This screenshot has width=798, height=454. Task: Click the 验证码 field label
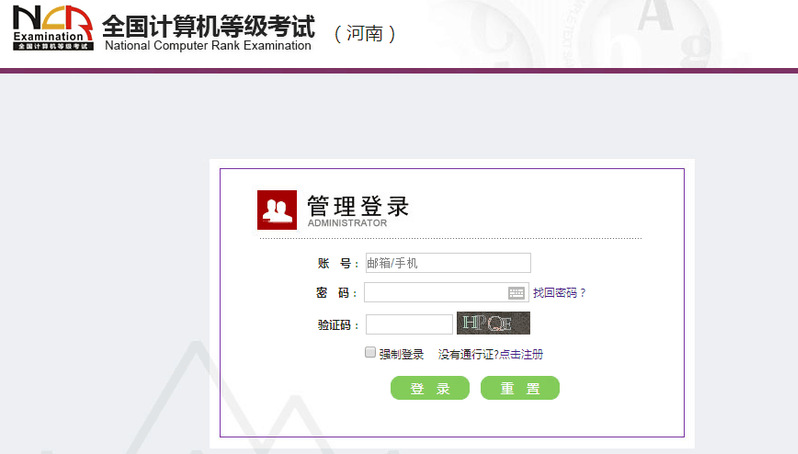pos(337,324)
